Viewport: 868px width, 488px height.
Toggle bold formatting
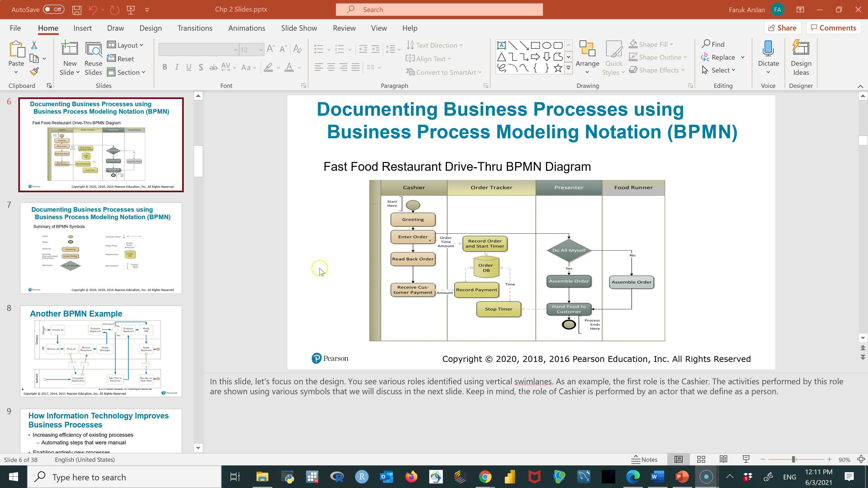pos(165,67)
